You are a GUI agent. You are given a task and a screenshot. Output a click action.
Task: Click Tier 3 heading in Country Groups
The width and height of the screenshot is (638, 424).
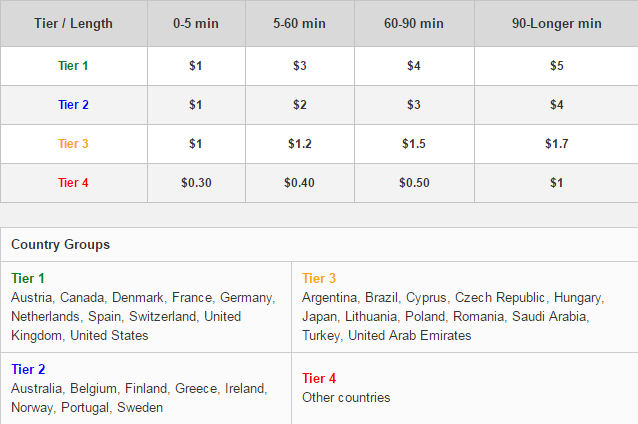pyautogui.click(x=319, y=279)
